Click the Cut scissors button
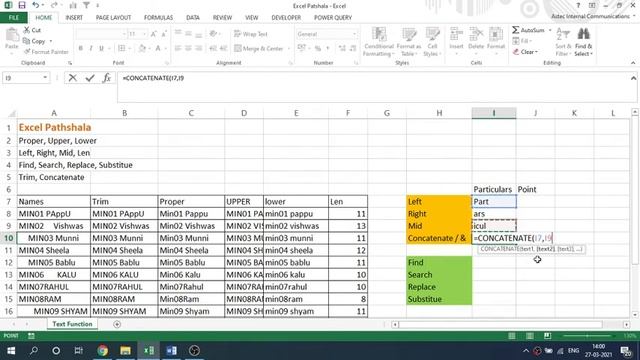This screenshot has width=640, height=360. (x=32, y=30)
